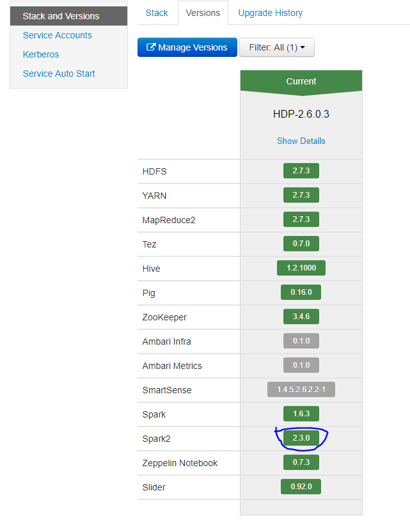Click the Ambari Infra 0.1.0 badge

coord(301,341)
